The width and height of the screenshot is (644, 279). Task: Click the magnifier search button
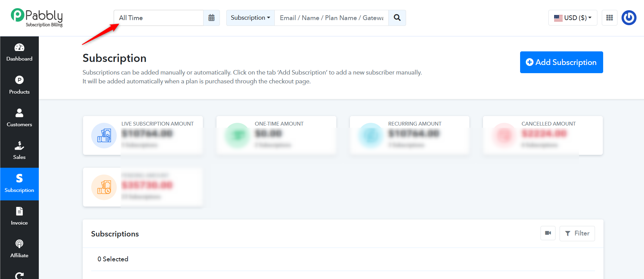[397, 18]
